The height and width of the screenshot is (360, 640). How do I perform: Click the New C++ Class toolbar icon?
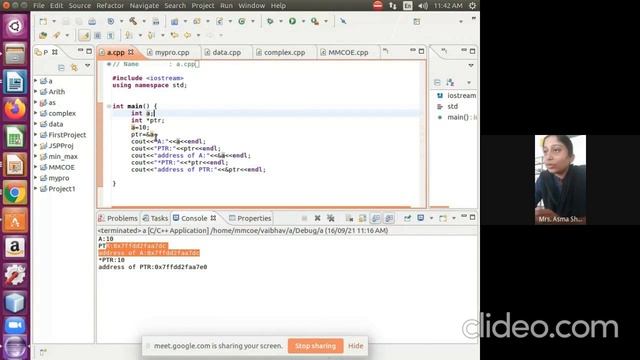point(242,21)
